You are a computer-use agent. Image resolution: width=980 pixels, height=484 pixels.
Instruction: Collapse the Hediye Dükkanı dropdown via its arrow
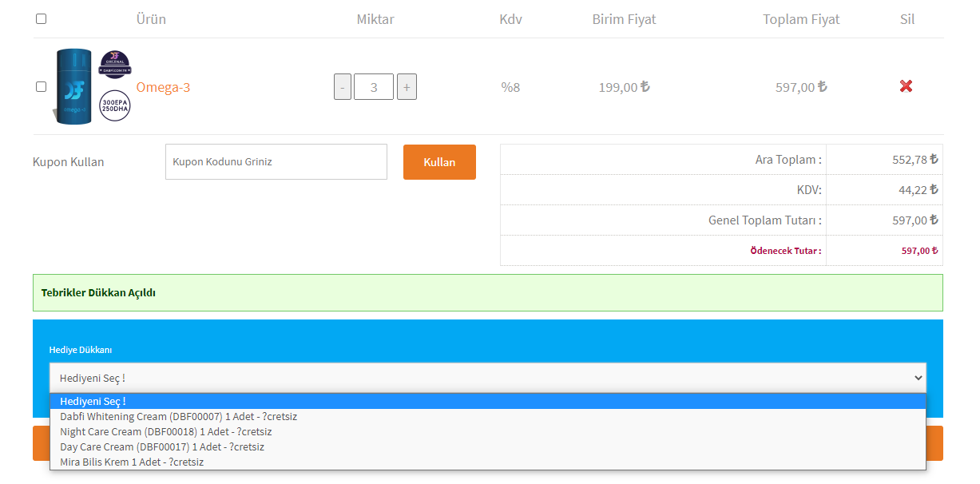917,378
